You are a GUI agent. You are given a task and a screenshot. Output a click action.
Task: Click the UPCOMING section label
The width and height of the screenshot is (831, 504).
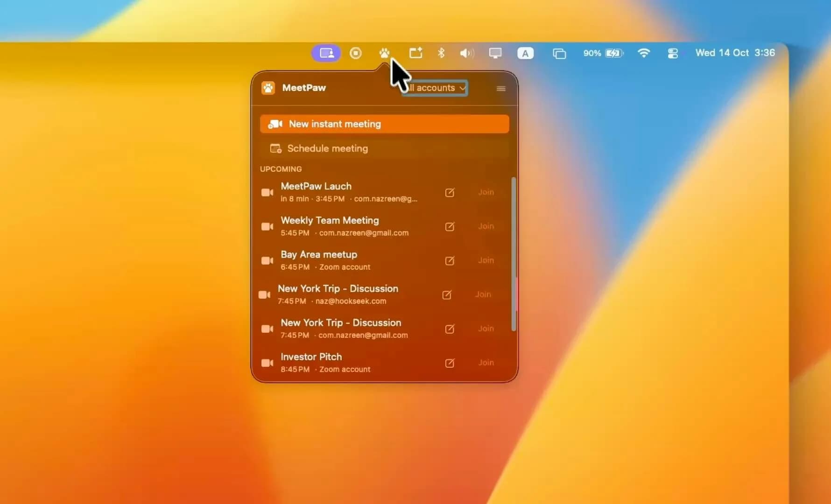pos(281,169)
